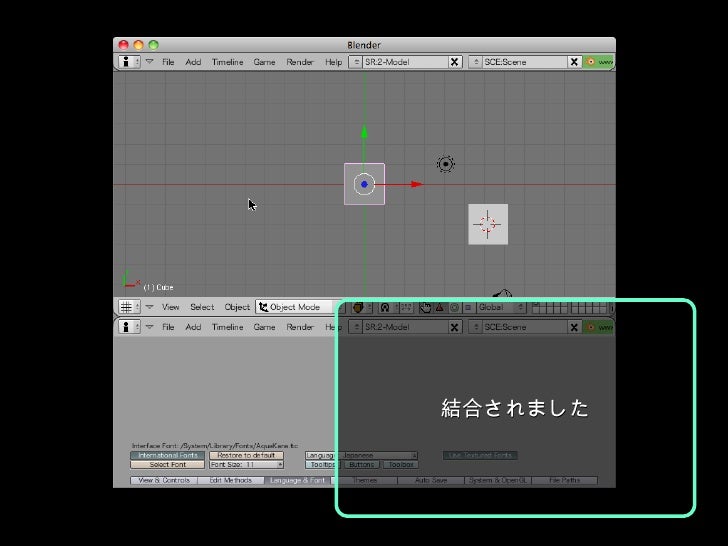Image resolution: width=728 pixels, height=546 pixels.
Task: Click the upper SR:2-Model screen name field
Action: tap(405, 62)
